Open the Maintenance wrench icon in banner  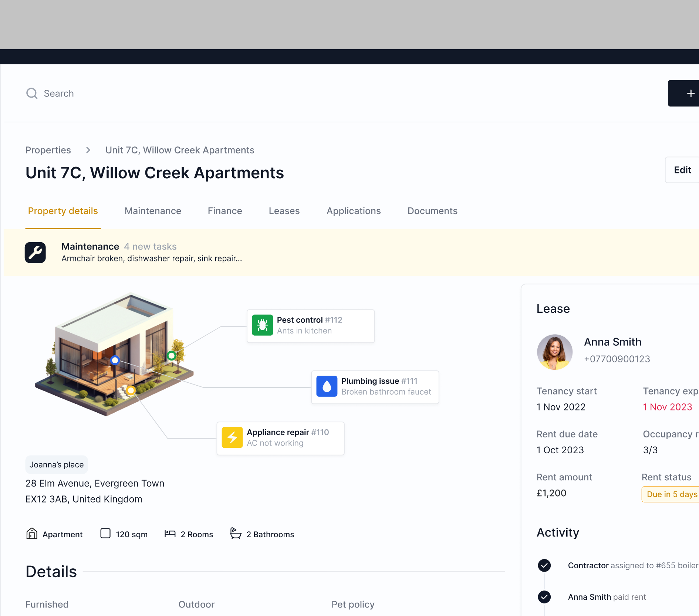[35, 253]
